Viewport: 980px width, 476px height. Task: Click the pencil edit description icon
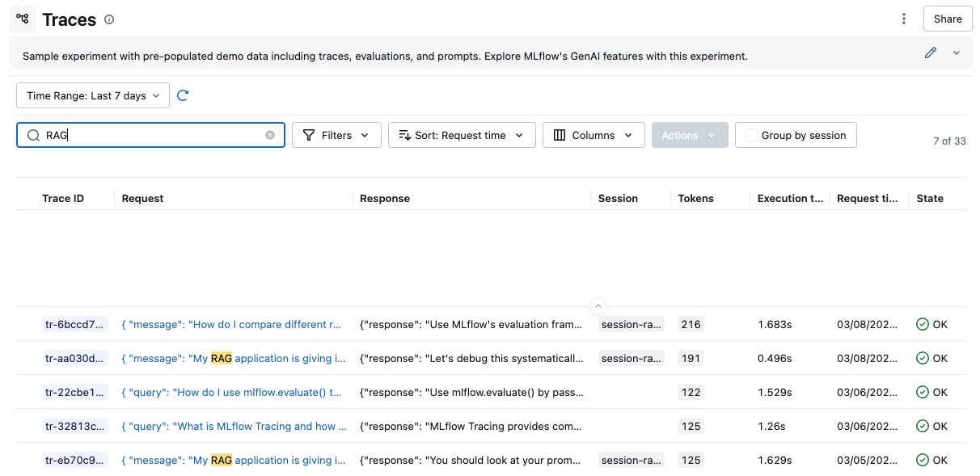[931, 53]
